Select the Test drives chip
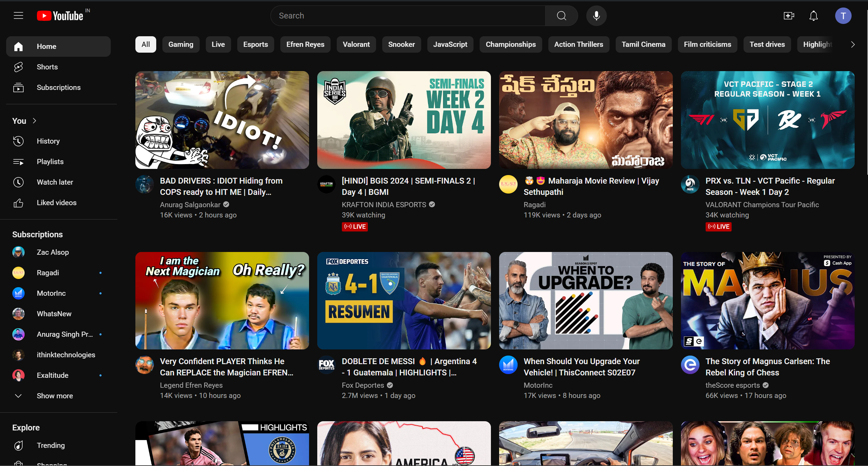868x466 pixels. tap(767, 44)
